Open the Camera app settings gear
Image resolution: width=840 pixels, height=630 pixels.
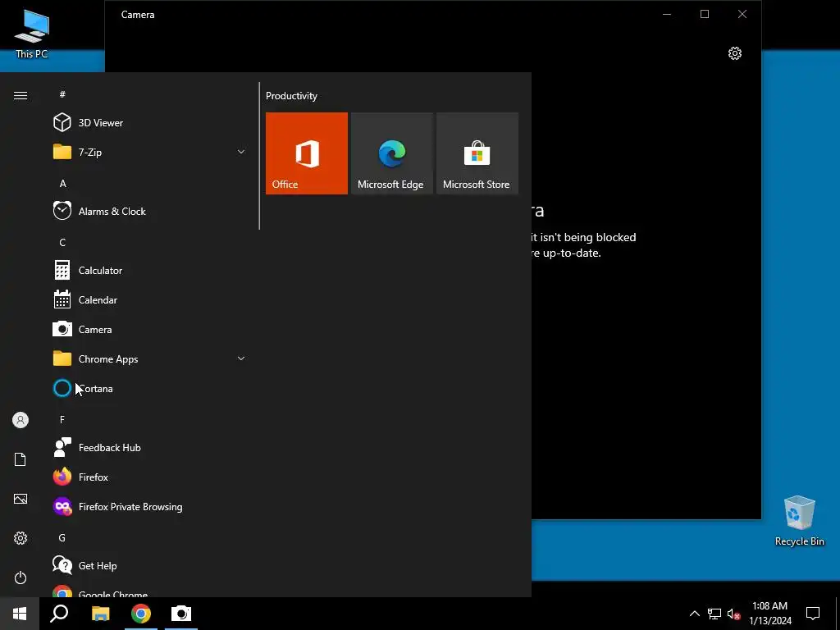pos(734,53)
